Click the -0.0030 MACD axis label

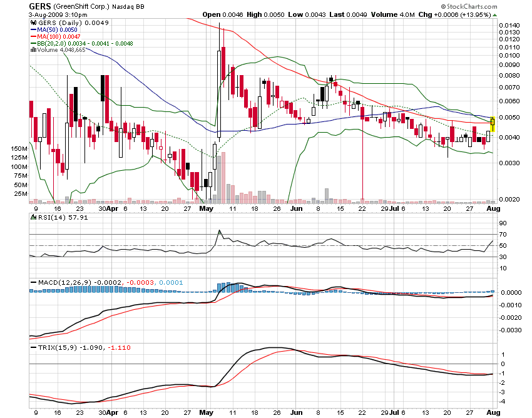[x=510, y=330]
